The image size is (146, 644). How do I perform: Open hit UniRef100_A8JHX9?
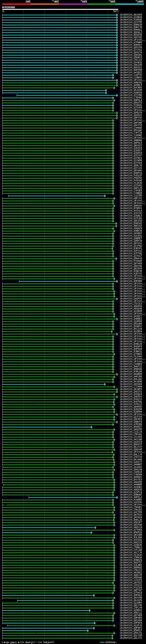tap(131, 15)
